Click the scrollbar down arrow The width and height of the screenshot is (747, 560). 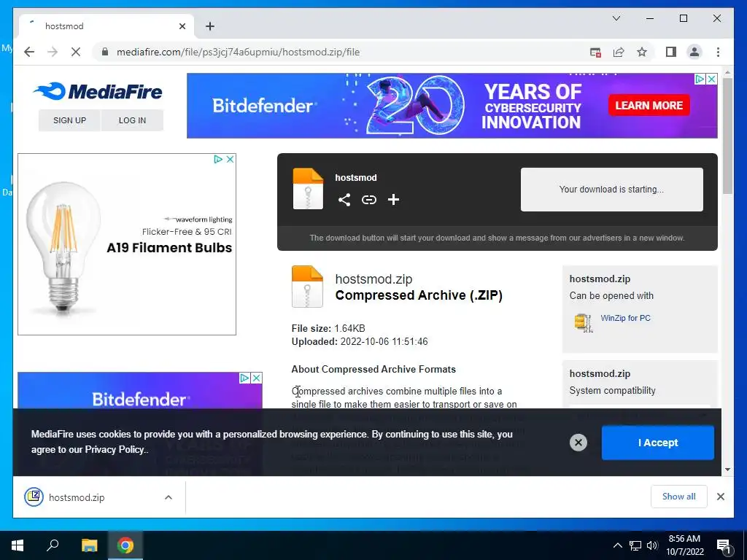[727, 470]
